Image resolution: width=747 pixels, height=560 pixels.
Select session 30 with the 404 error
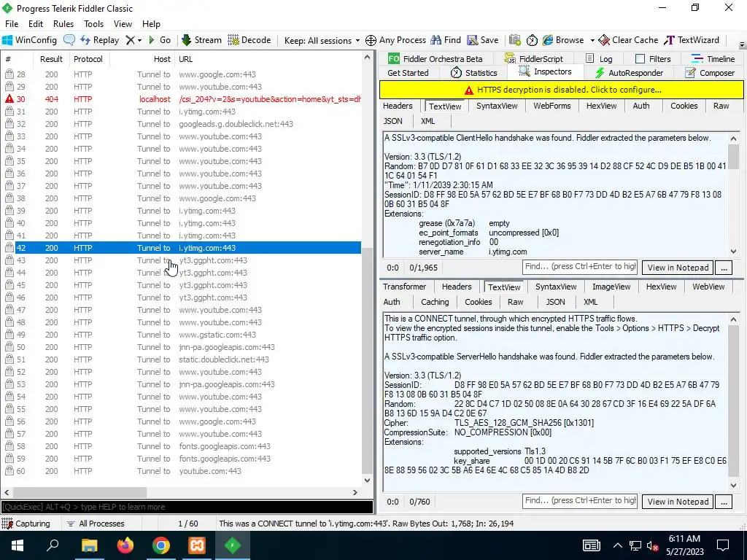coord(183,99)
